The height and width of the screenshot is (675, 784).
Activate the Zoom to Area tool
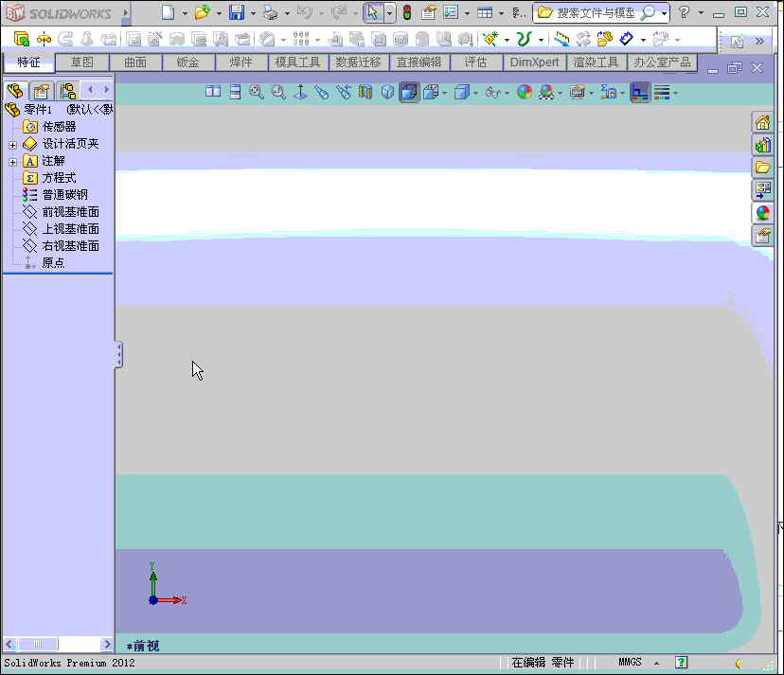click(277, 92)
